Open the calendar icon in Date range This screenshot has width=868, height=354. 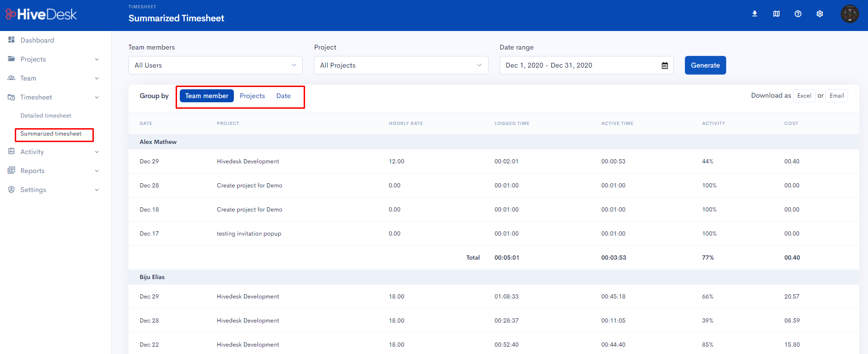pos(665,65)
